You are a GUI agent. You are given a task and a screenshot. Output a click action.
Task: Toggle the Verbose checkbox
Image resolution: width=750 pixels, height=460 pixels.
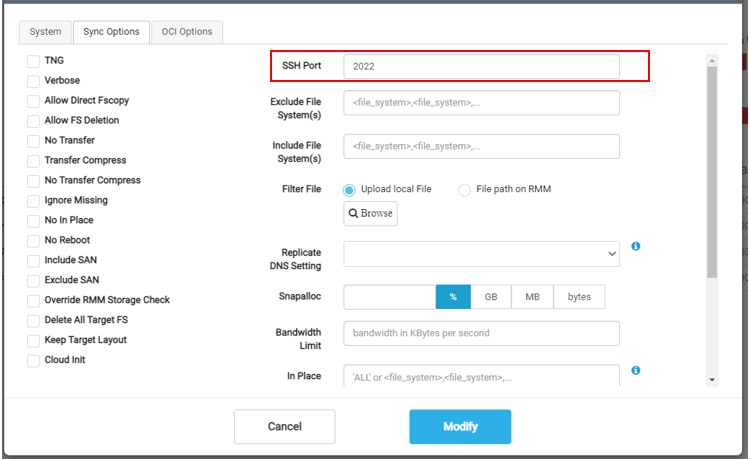tap(33, 81)
